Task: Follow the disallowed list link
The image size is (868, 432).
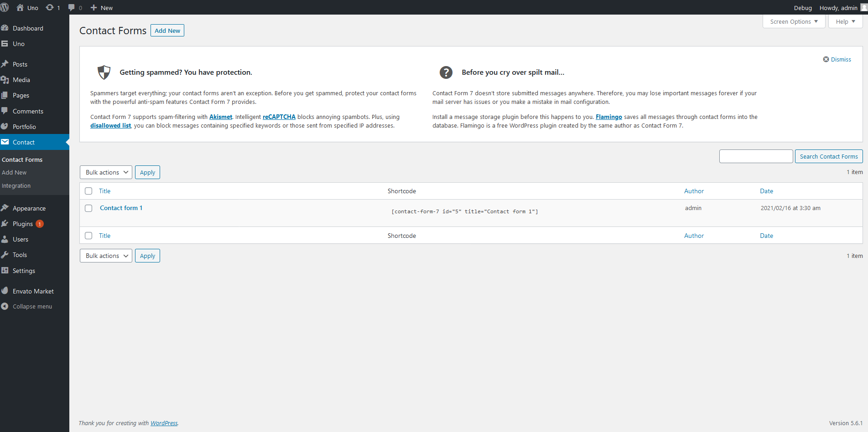Action: tap(111, 126)
